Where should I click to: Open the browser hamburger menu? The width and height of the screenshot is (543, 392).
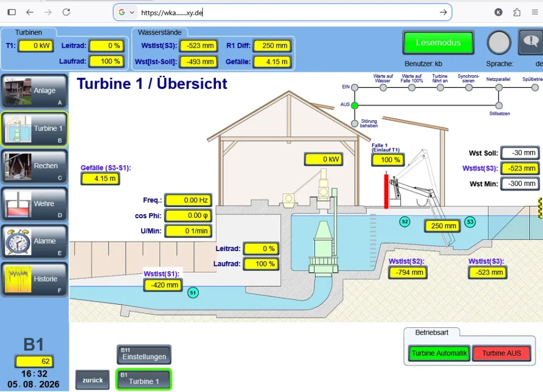(535, 13)
